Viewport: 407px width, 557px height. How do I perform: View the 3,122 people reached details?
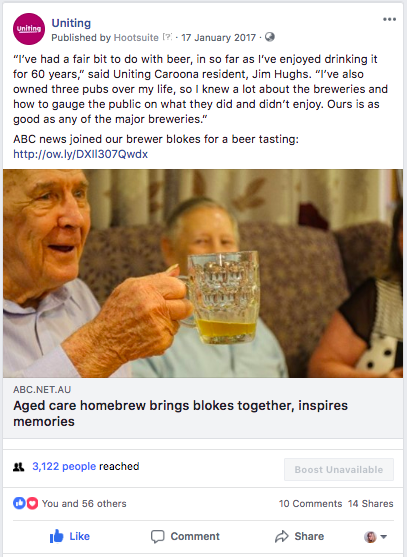[64, 466]
